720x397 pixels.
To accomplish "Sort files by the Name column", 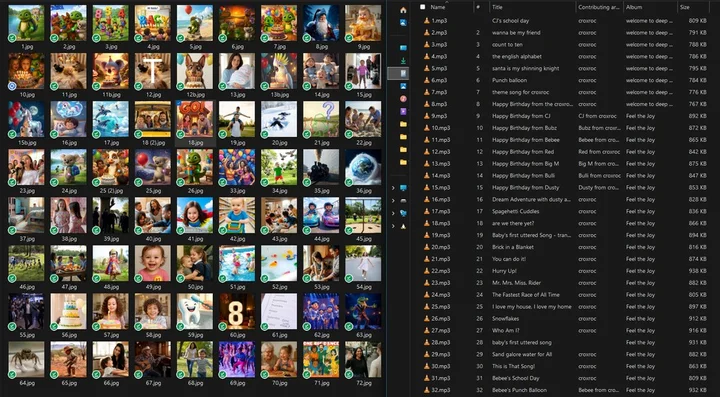I will (x=438, y=7).
